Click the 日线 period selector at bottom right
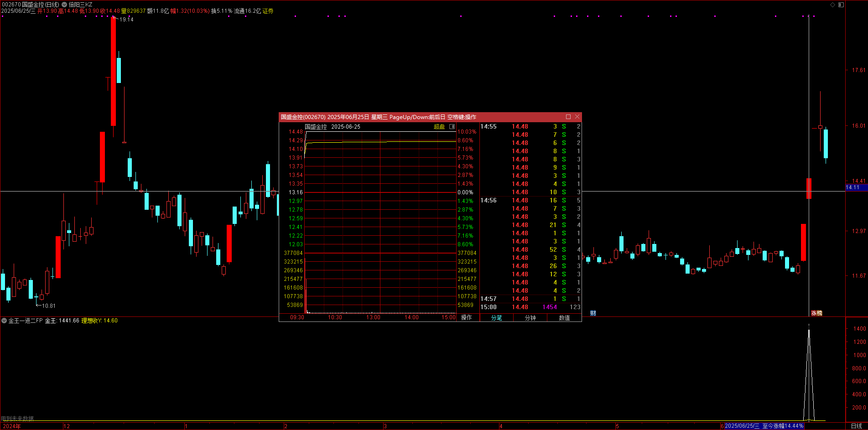 pyautogui.click(x=856, y=426)
